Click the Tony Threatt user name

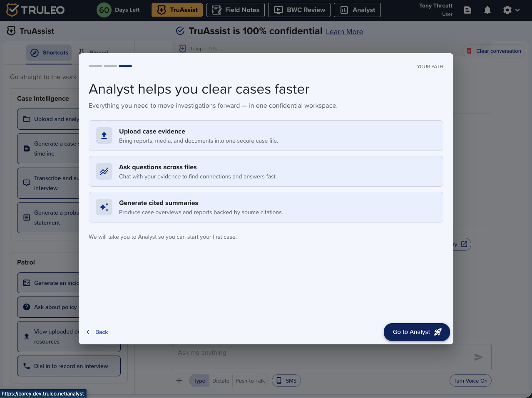click(x=436, y=6)
